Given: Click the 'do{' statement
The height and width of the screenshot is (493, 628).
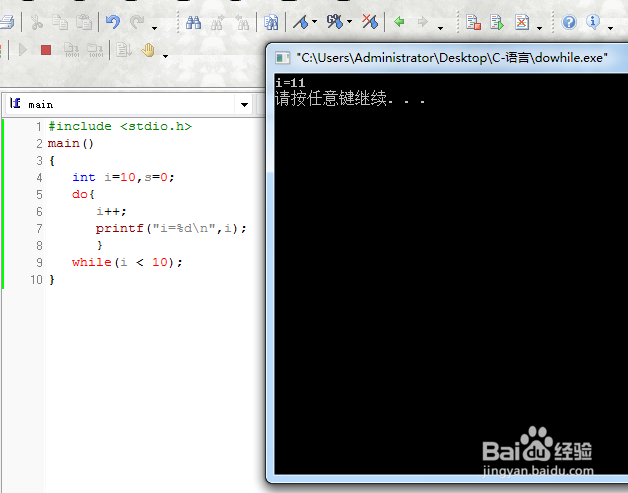Looking at the screenshot, I should click(83, 195).
